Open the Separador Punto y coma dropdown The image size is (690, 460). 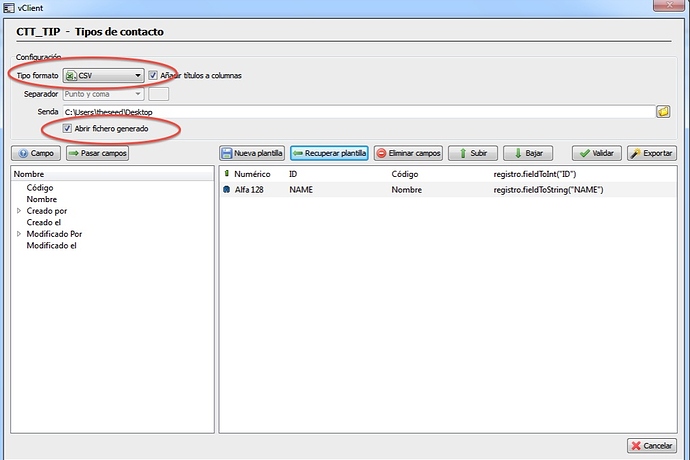103,94
